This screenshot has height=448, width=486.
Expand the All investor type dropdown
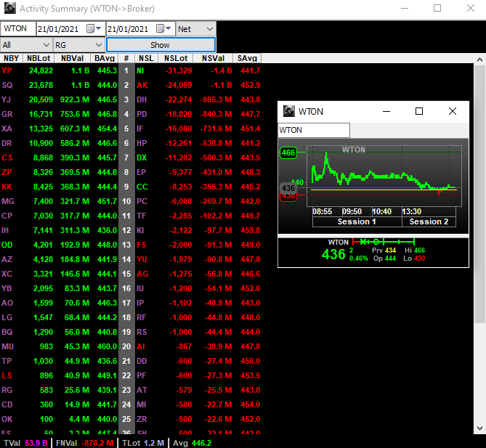(46, 45)
